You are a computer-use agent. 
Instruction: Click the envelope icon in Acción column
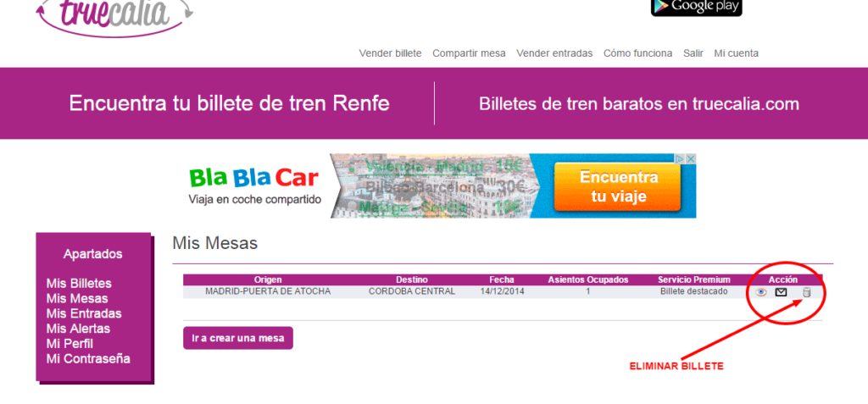782,292
